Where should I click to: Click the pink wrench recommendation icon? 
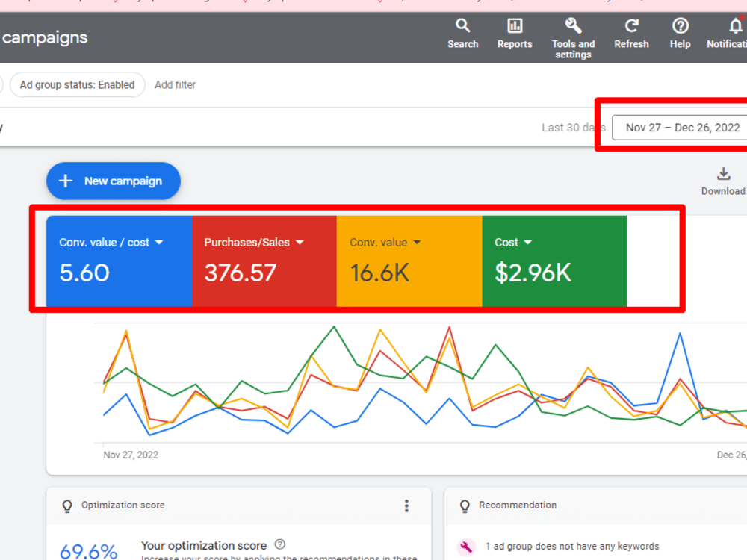pyautogui.click(x=466, y=547)
